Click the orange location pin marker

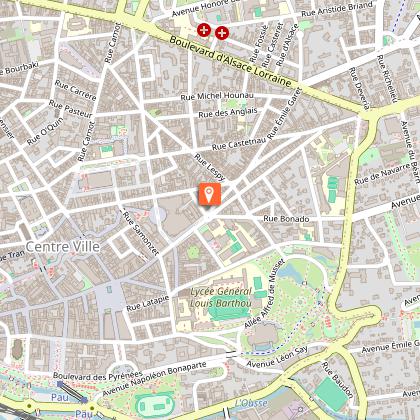[210, 194]
